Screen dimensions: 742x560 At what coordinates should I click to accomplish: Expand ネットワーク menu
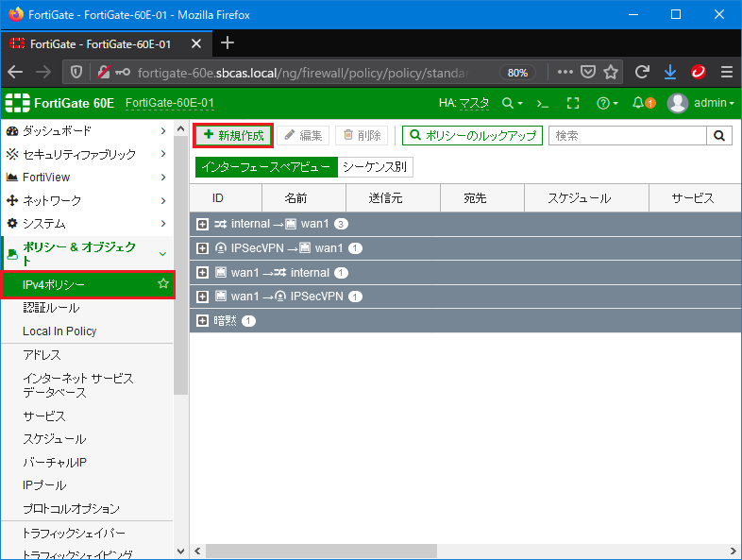pyautogui.click(x=87, y=200)
